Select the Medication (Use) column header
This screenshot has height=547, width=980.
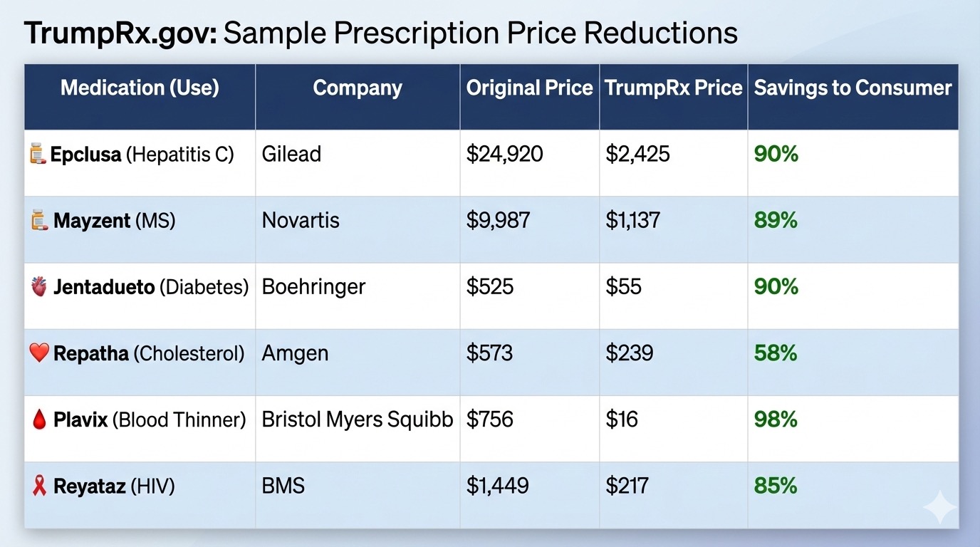coord(140,88)
